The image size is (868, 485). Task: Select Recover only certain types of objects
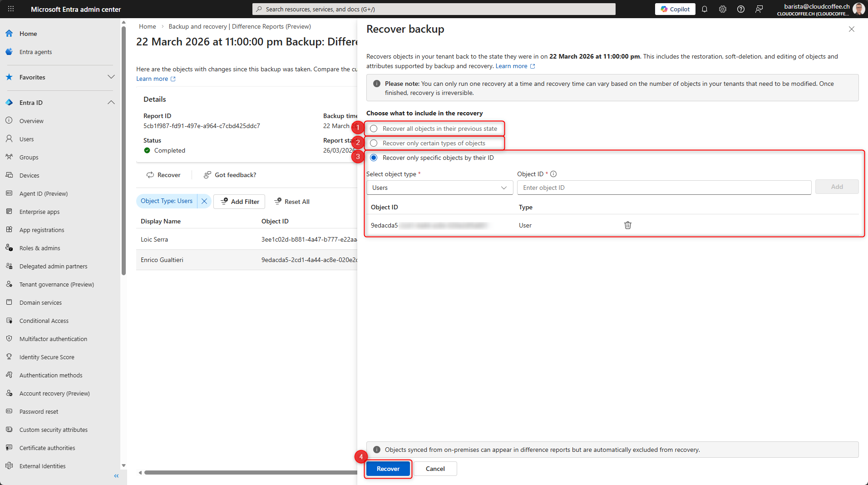pyautogui.click(x=374, y=144)
